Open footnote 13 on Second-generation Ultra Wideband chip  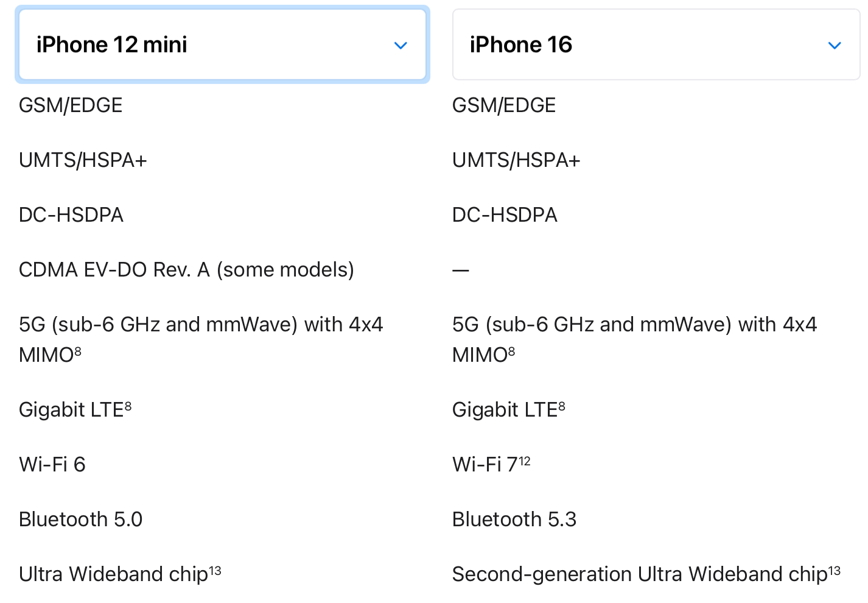[x=834, y=571]
